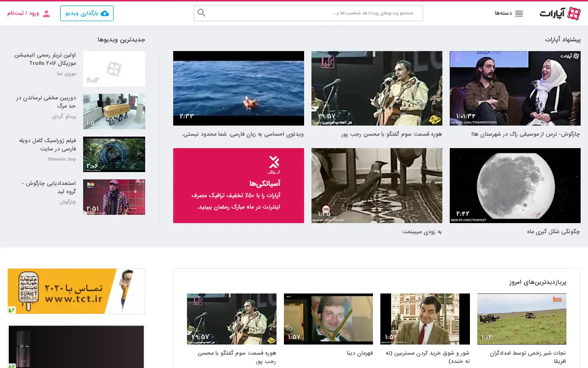Open 'هوره قسمت سوم' title under پیشنهاد آپارات

[x=392, y=134]
